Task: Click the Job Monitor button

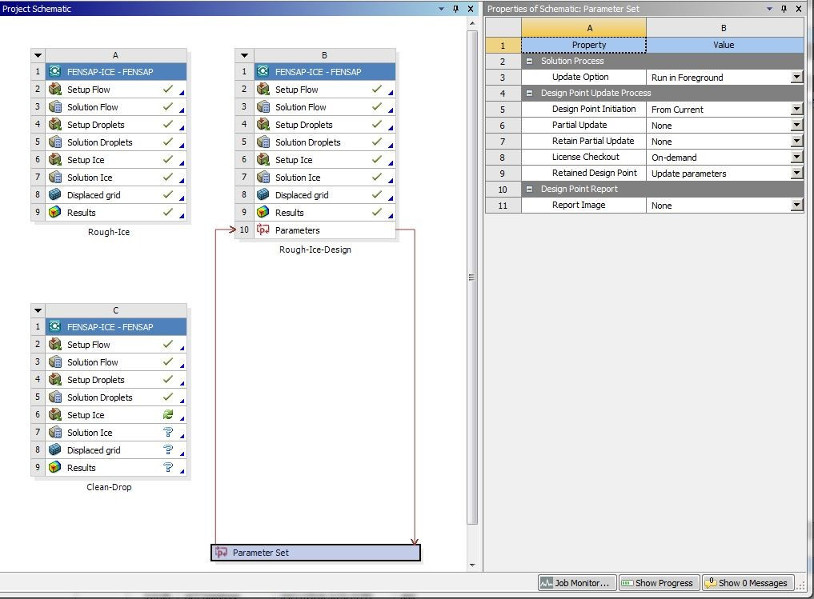Action: [576, 583]
